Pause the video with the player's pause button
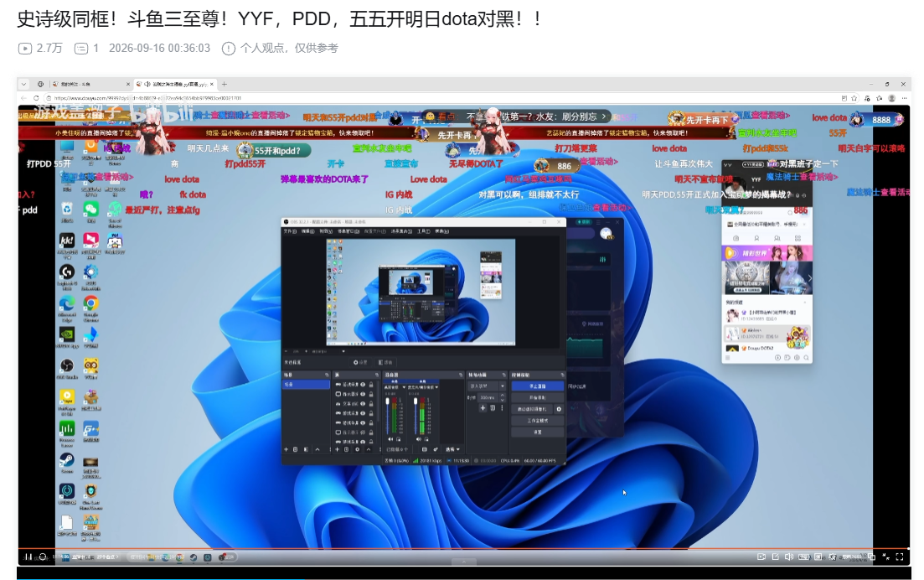The width and height of the screenshot is (924, 580). (28, 557)
